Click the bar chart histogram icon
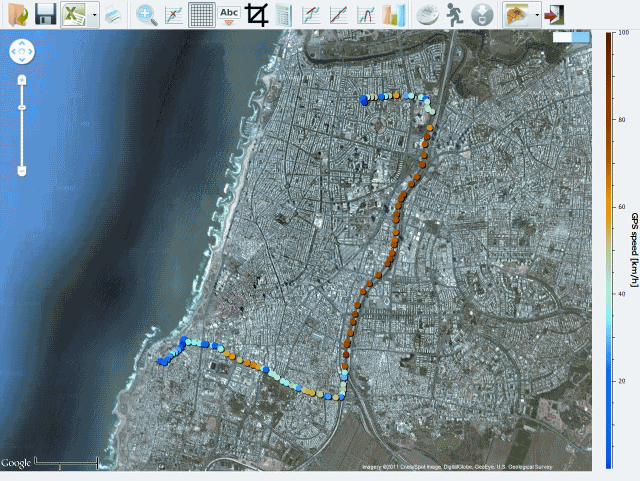This screenshot has width=640, height=481. pyautogui.click(x=394, y=15)
